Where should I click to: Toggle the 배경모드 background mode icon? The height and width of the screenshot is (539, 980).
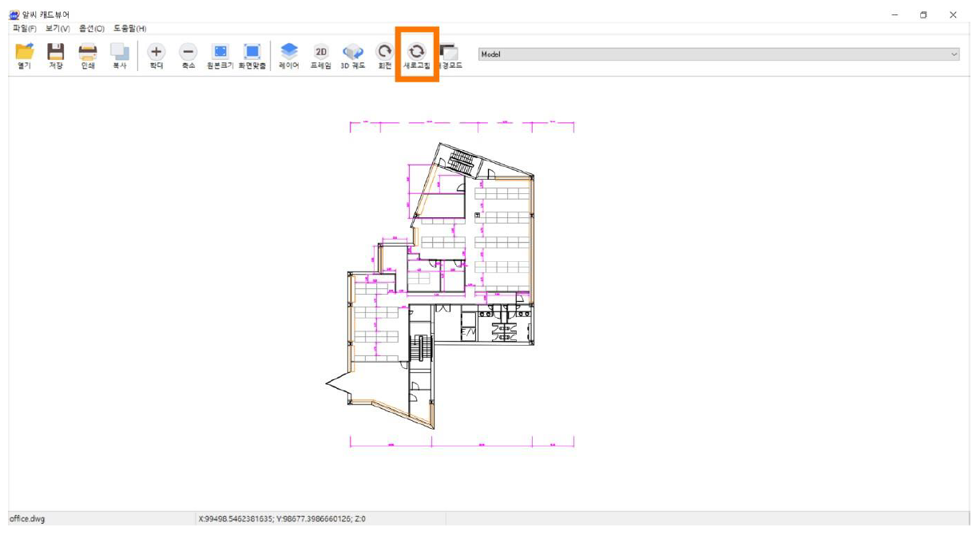[x=449, y=55]
